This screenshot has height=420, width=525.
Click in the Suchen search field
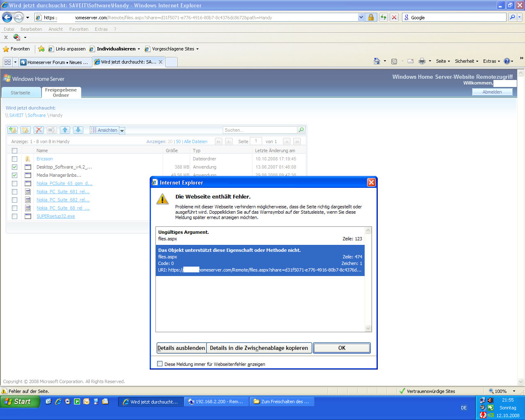coord(260,130)
